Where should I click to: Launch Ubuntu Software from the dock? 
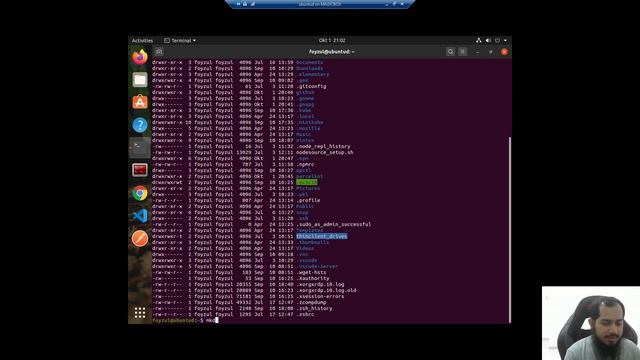140,102
